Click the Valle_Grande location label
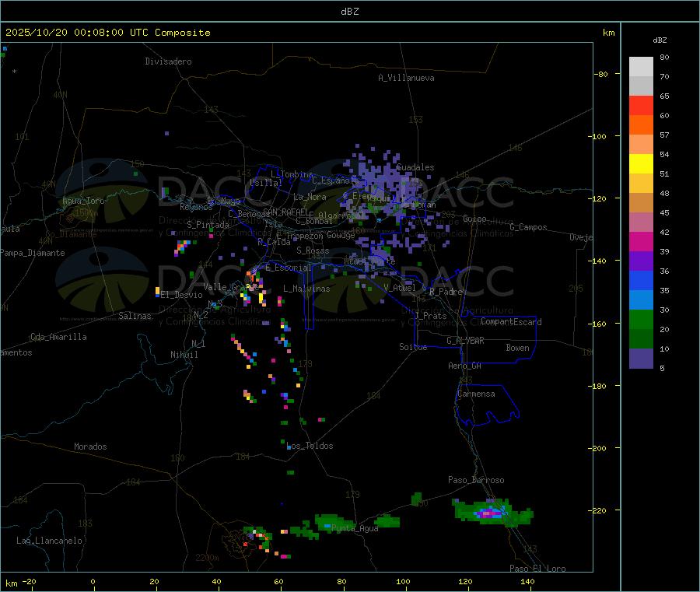 coord(231,287)
